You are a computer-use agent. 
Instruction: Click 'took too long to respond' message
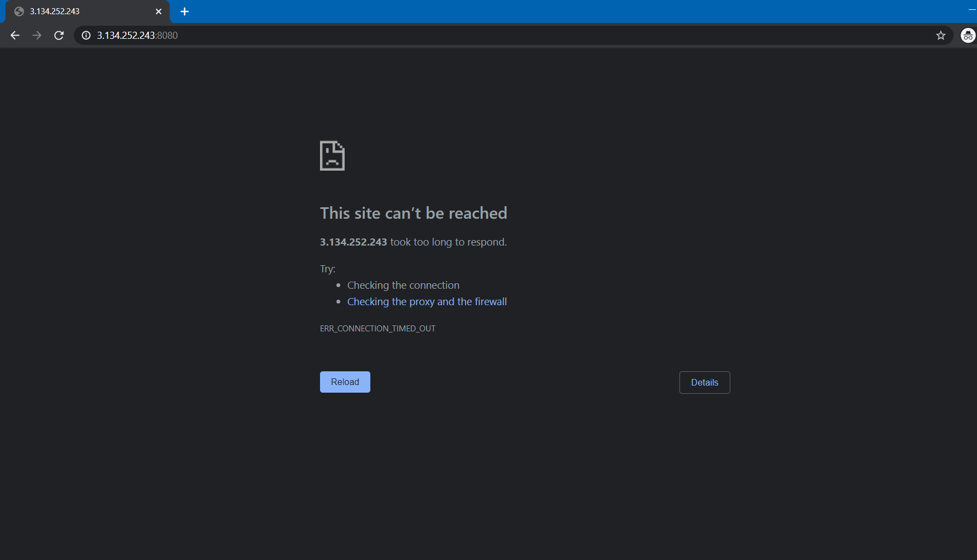pos(448,242)
